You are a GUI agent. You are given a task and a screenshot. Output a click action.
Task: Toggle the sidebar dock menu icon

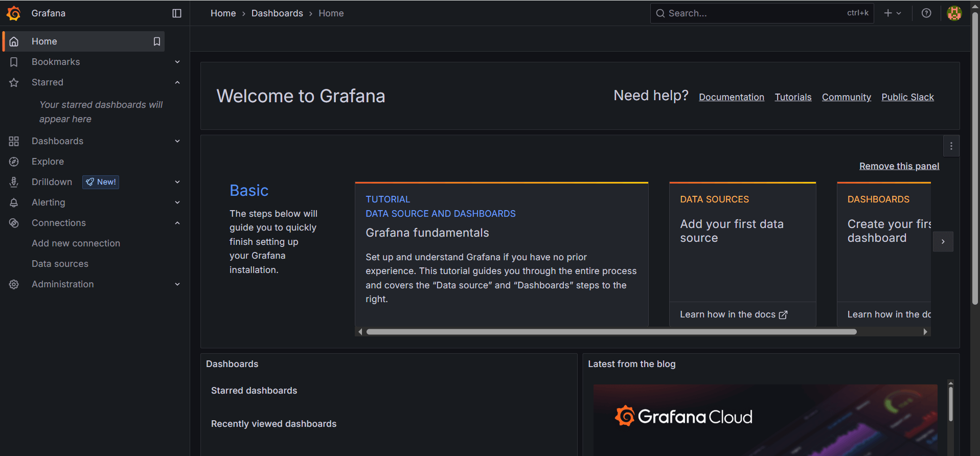click(177, 13)
